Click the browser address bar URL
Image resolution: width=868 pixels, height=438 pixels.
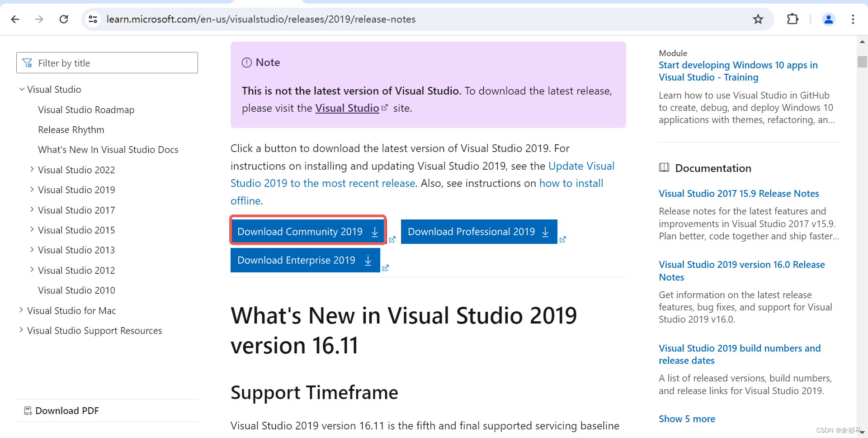(x=261, y=19)
